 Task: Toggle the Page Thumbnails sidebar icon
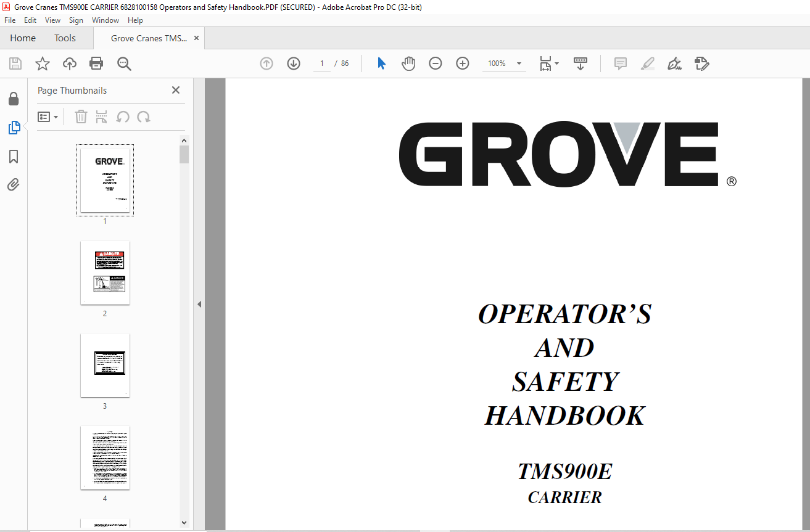[x=14, y=128]
